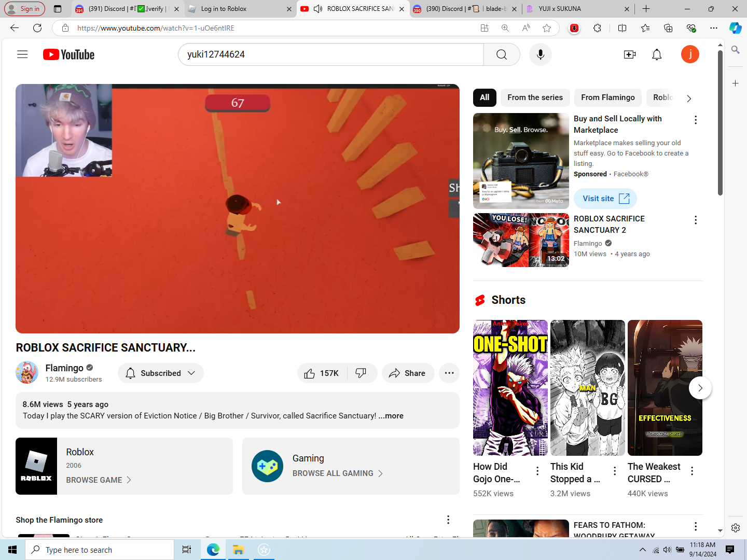747x560 pixels.
Task: Open the Marketplace camera ad thumbnail
Action: [x=521, y=161]
